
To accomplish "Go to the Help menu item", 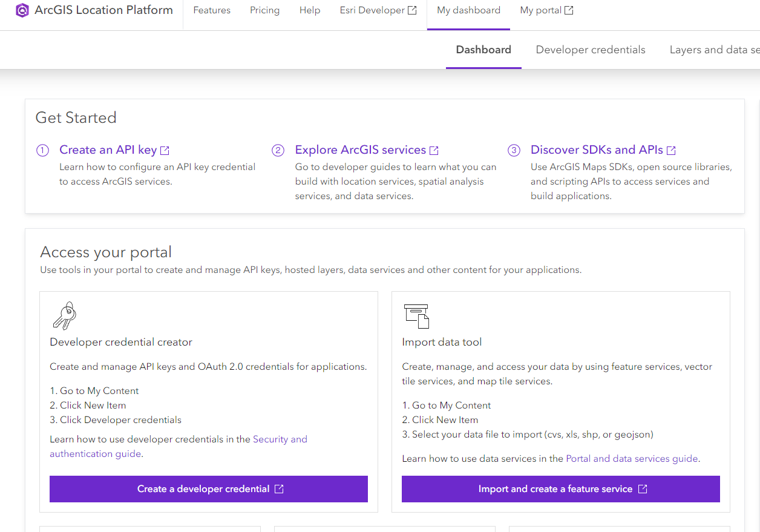I will tap(310, 10).
